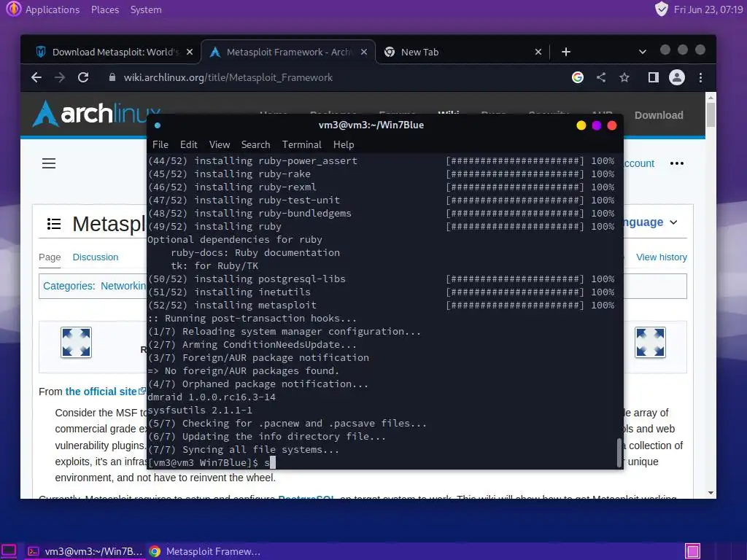Click the URL address bar
The width and height of the screenshot is (747, 560).
pyautogui.click(x=333, y=77)
